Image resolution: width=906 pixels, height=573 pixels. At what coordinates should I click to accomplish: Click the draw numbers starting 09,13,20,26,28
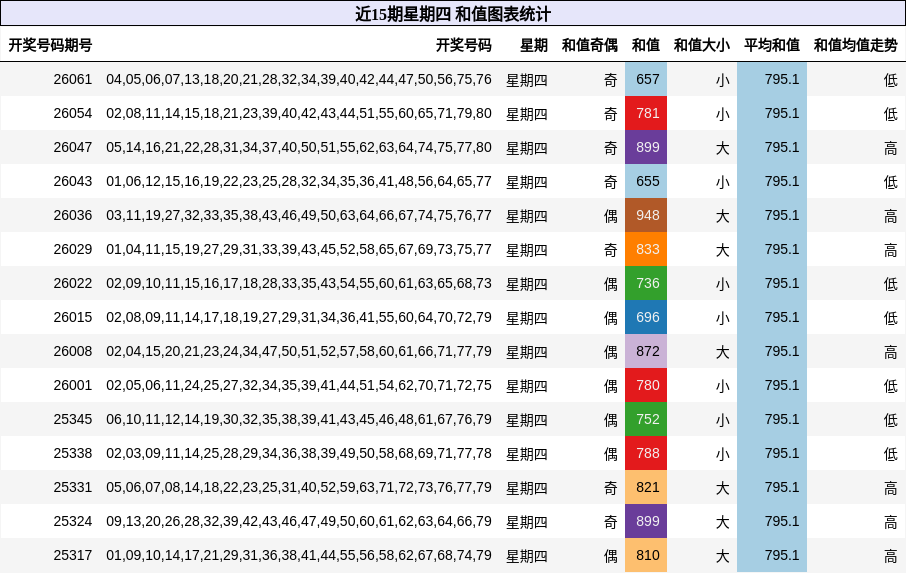(299, 522)
